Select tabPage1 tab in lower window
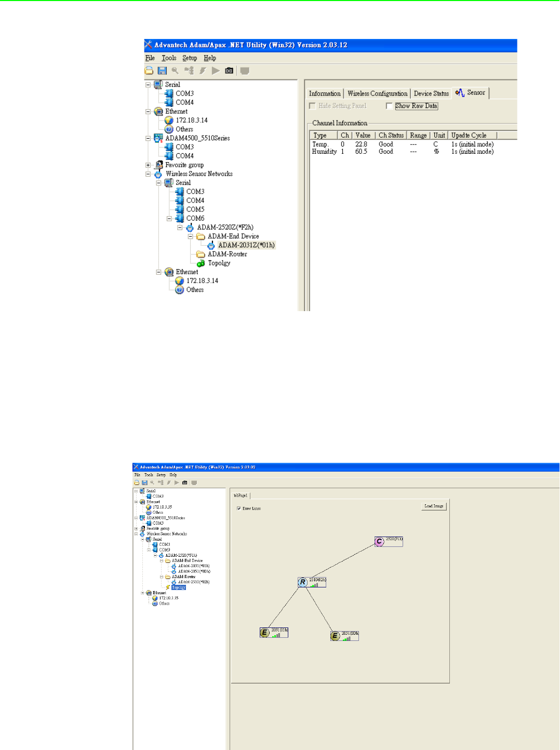This screenshot has width=560, height=750. (x=241, y=495)
